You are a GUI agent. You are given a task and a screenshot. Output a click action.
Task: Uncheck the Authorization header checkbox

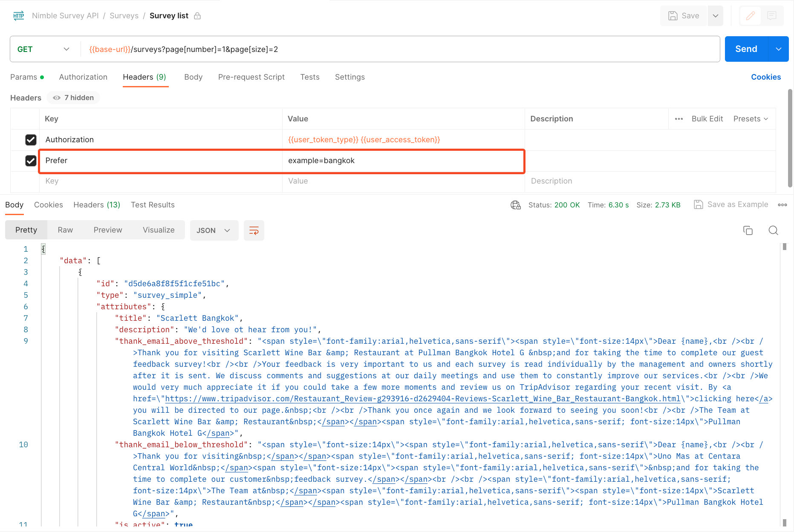coord(31,140)
